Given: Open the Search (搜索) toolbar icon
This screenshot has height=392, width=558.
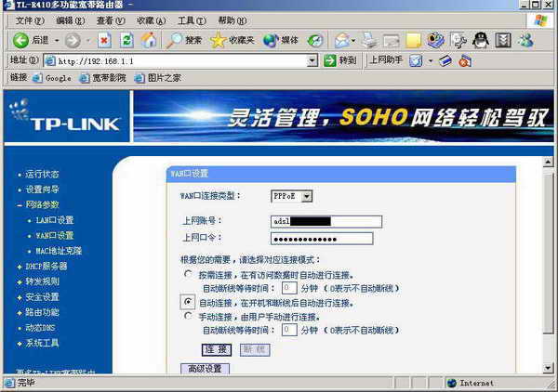Looking at the screenshot, I should pyautogui.click(x=175, y=40).
